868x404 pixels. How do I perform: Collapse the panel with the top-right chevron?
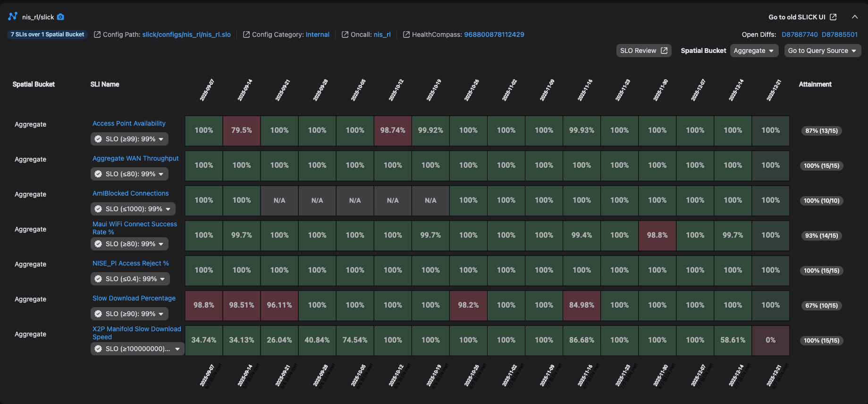tap(855, 17)
